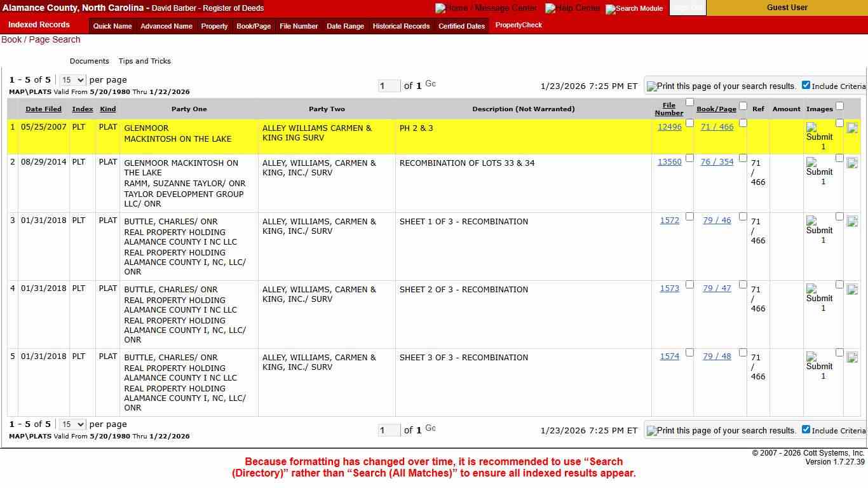Toggle the Include Criteria checkbox
The image size is (868, 488).
point(806,85)
